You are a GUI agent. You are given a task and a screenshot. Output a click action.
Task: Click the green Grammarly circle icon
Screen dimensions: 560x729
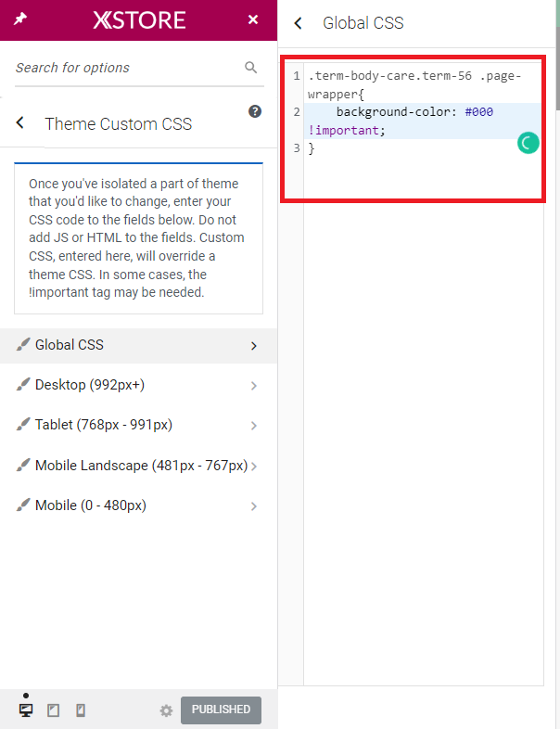click(528, 143)
